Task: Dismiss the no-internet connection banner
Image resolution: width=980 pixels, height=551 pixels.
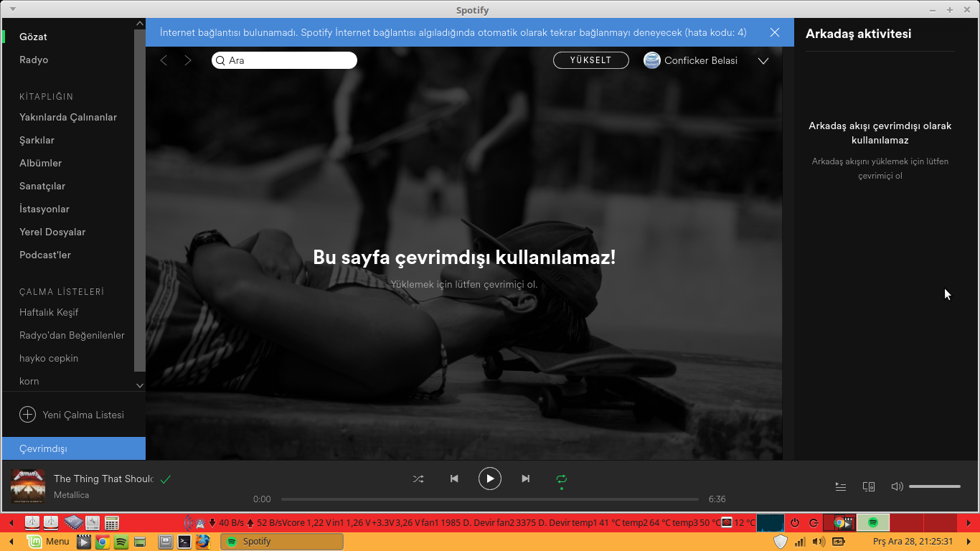Action: pos(775,32)
